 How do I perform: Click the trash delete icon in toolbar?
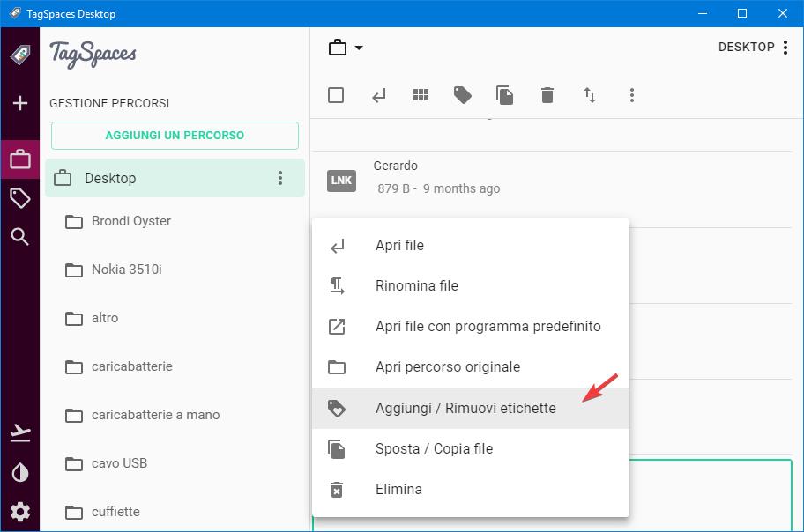[547, 95]
